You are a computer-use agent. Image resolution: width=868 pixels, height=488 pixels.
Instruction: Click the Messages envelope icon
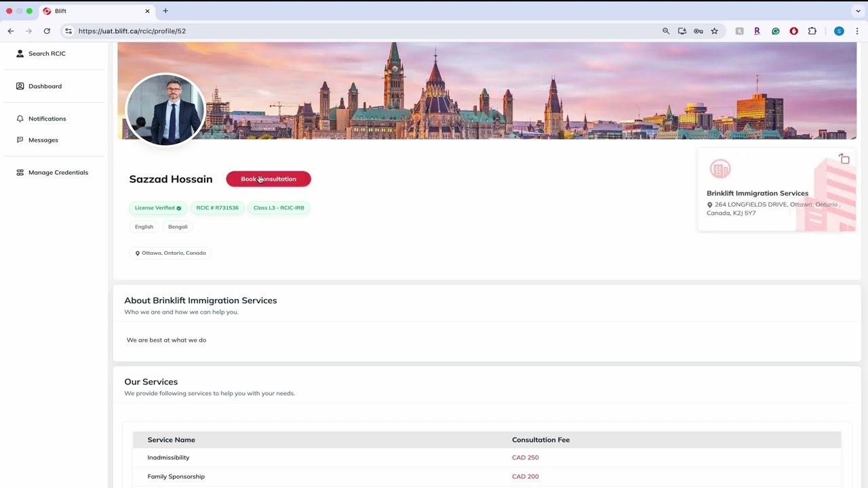click(20, 140)
